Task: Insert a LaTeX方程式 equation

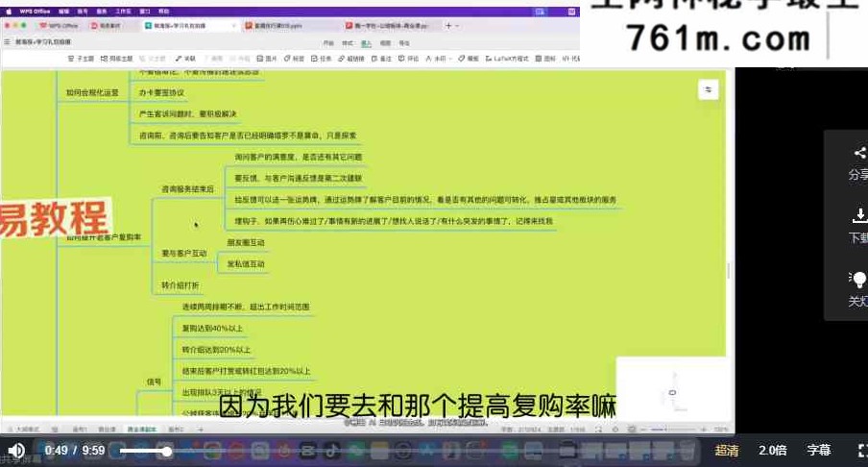Action: [507, 59]
